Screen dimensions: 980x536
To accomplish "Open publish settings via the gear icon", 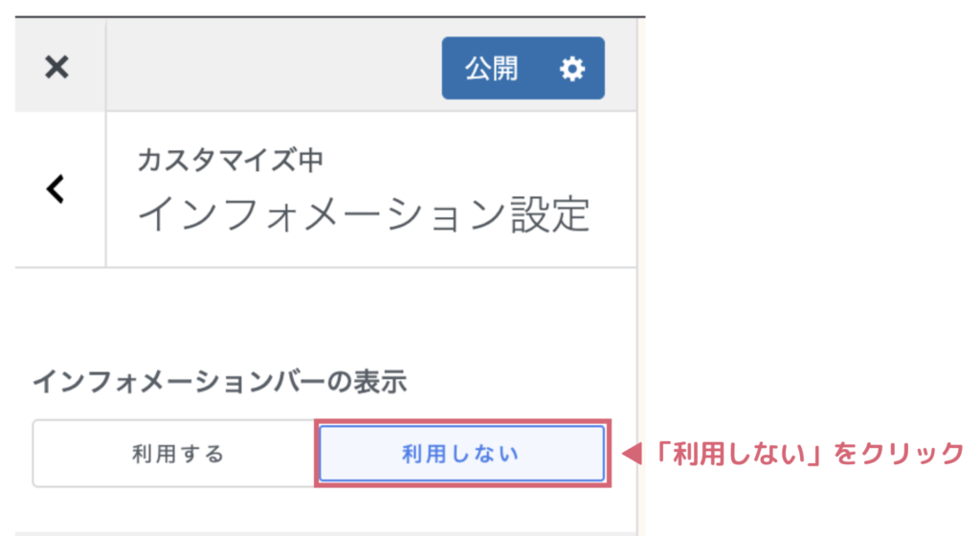I will (572, 69).
